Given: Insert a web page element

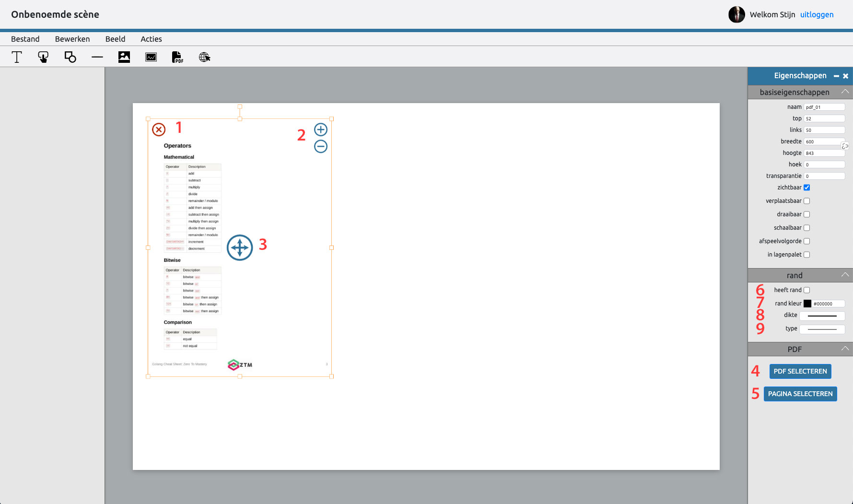Looking at the screenshot, I should pyautogui.click(x=205, y=57).
